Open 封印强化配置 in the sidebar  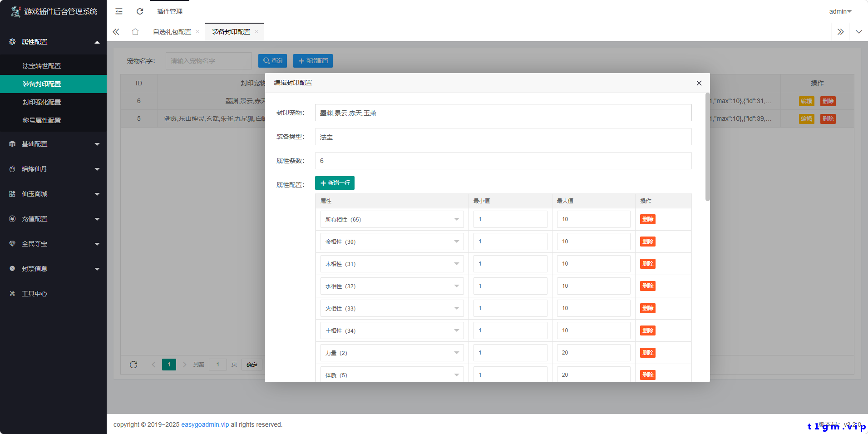[42, 102]
